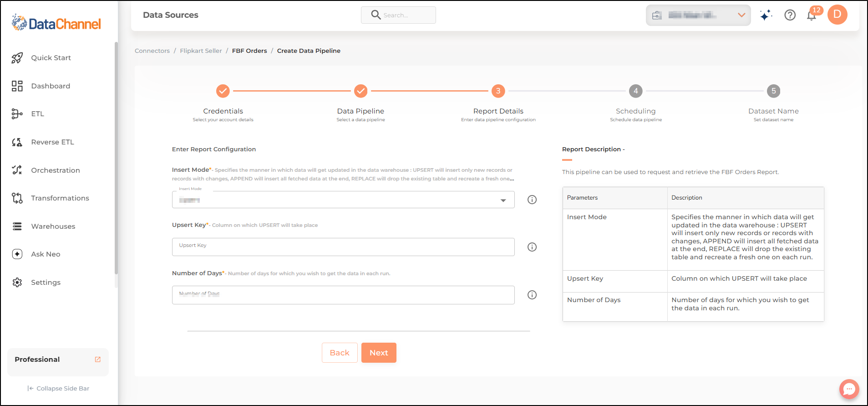The height and width of the screenshot is (406, 868).
Task: Open the Ask Neo sparkle icon
Action: [17, 254]
